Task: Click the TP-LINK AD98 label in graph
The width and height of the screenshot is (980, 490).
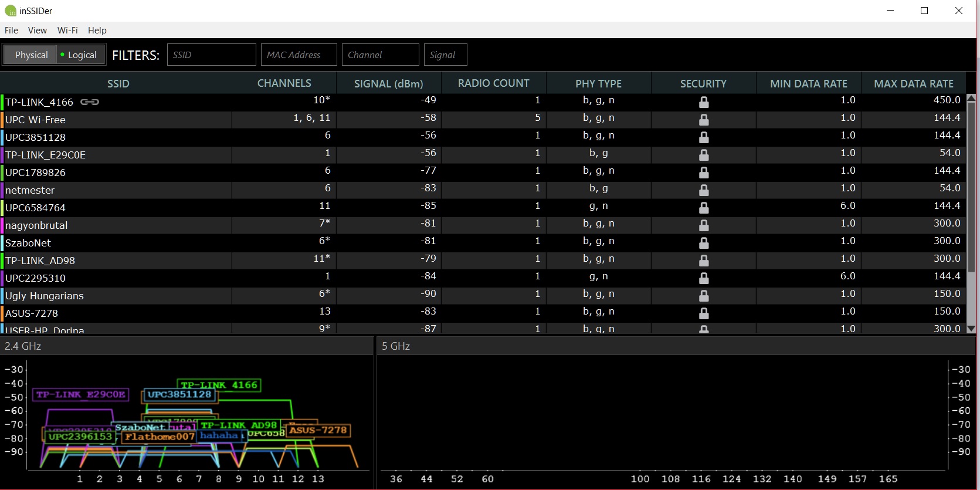Action: [x=239, y=425]
